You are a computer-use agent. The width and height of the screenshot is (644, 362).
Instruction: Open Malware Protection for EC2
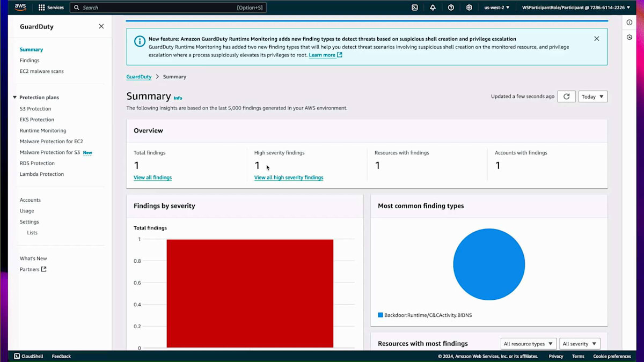[52, 142]
